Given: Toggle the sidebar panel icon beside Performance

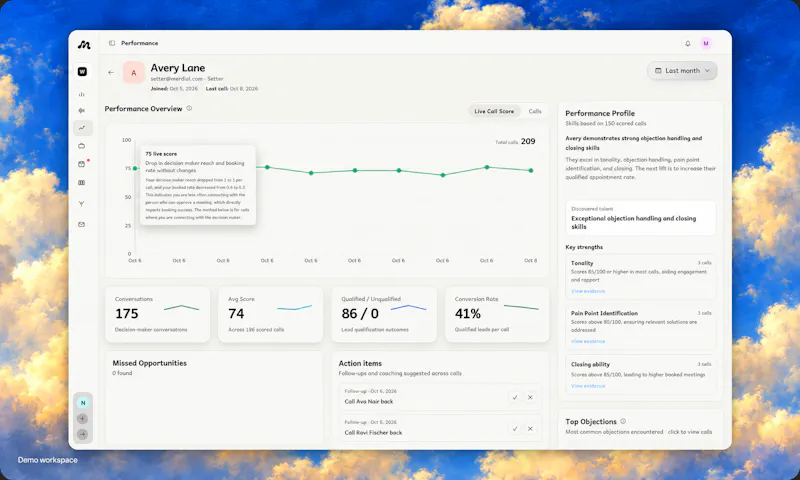Looking at the screenshot, I should (112, 43).
